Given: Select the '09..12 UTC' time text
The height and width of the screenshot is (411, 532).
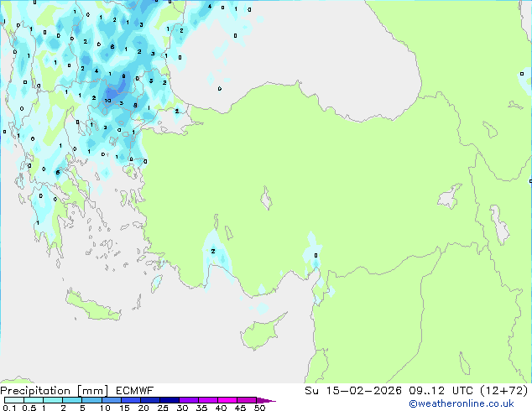Looking at the screenshot, I should pos(441,391).
